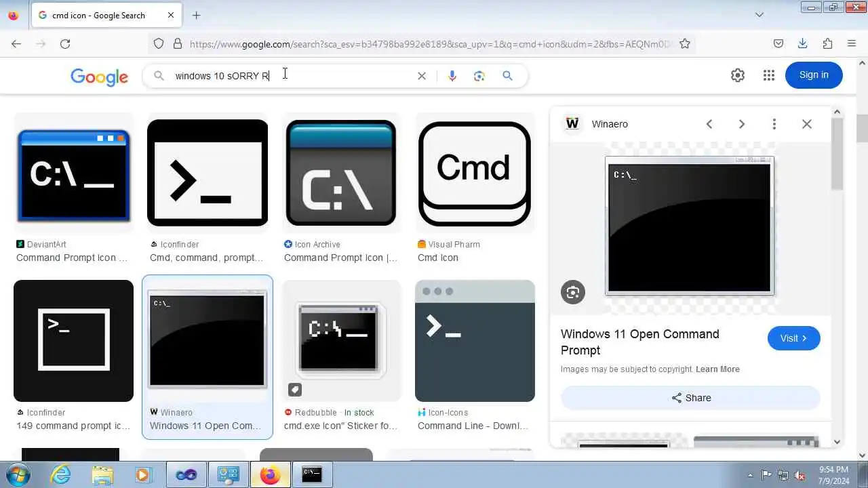Open the Learn More copyright link

coord(717,369)
